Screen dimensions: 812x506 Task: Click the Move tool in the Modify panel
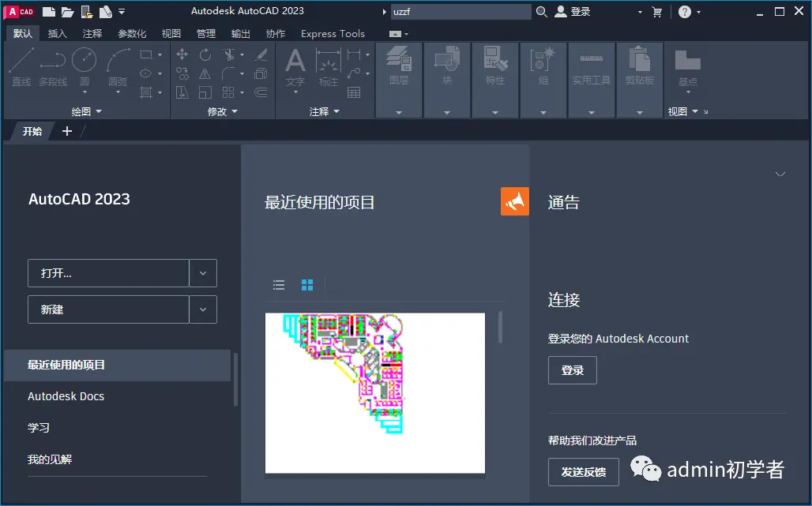coord(182,54)
